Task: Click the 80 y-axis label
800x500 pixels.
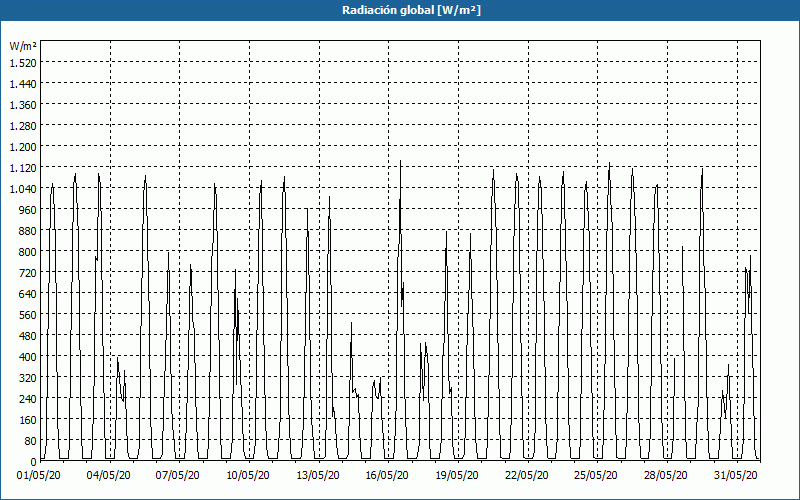Action: 31,441
